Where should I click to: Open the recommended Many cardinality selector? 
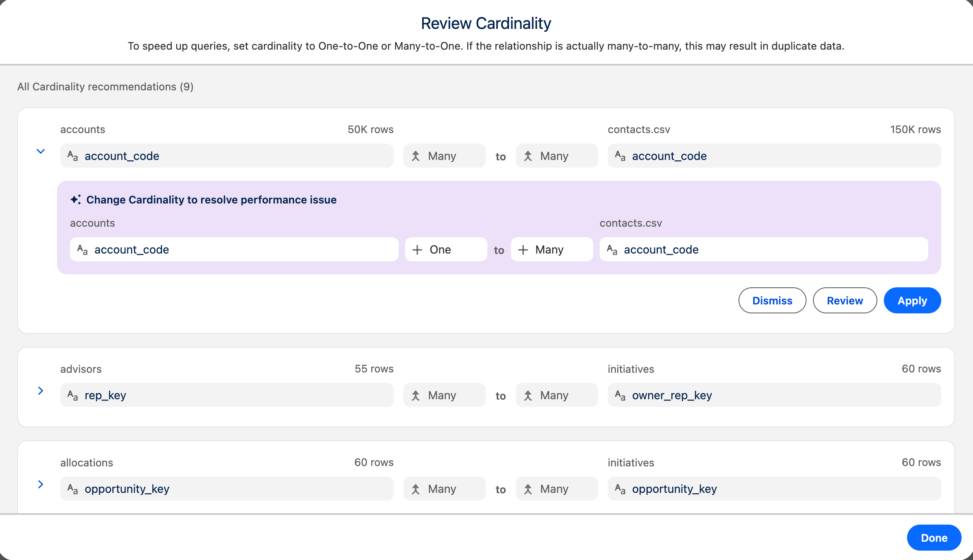coord(552,249)
